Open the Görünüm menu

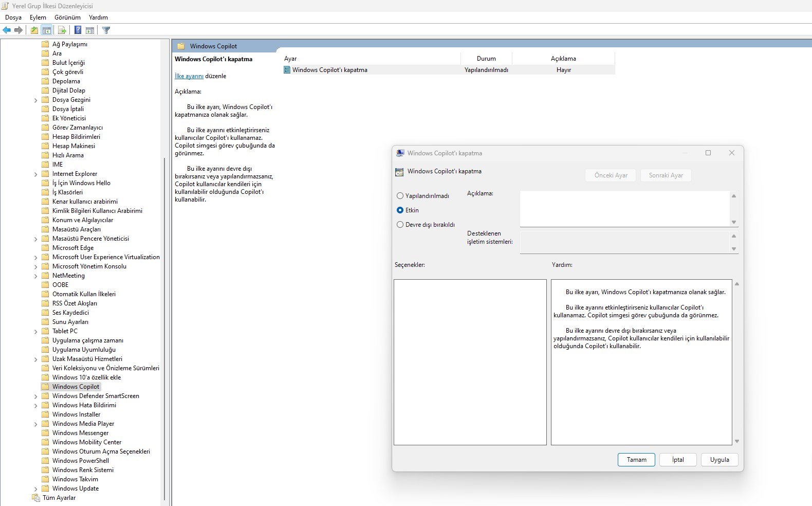(x=67, y=17)
